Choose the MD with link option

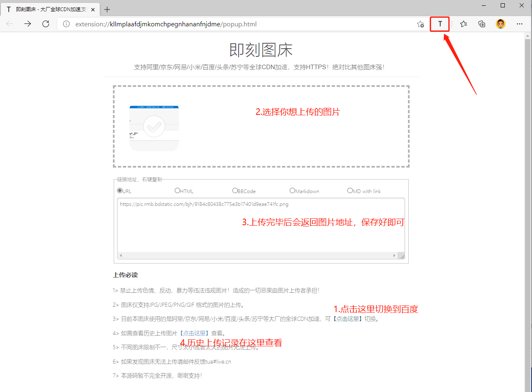[350, 191]
